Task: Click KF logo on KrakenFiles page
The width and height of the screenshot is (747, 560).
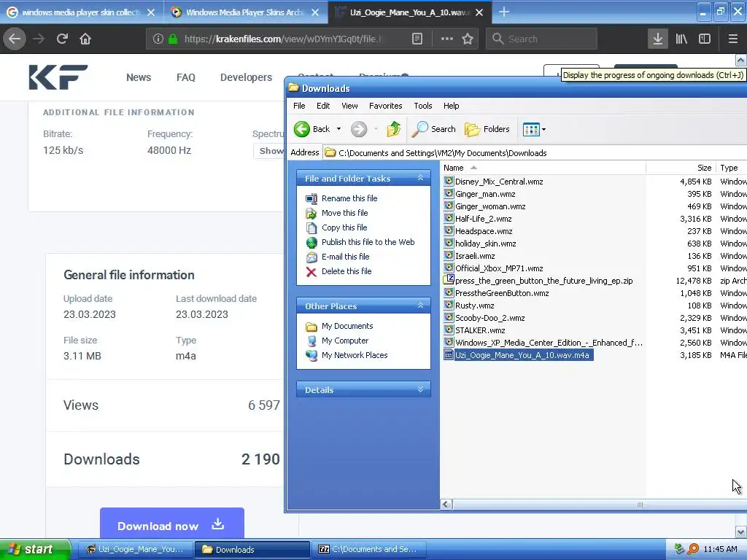Action: pos(58,77)
